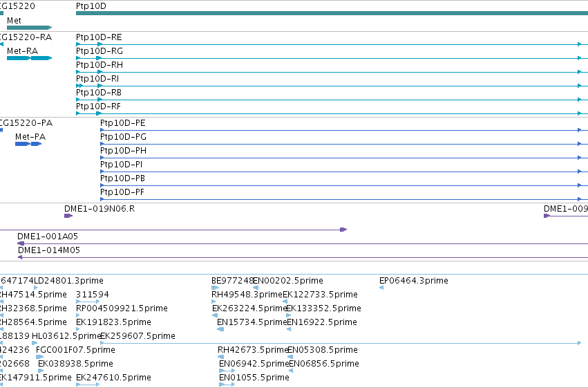This screenshot has height=388, width=588.
Task: Open the EN06942.5prime EST label
Action: pos(254,364)
